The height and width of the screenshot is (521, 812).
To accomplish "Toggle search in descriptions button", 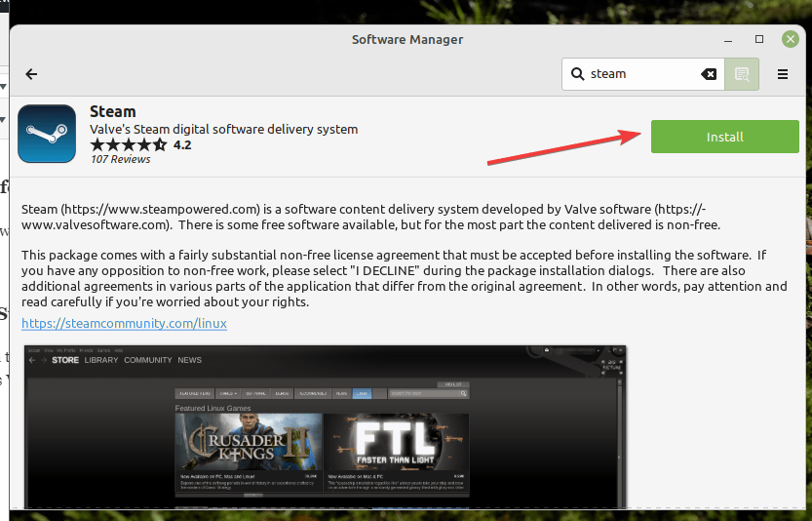I will (742, 74).
